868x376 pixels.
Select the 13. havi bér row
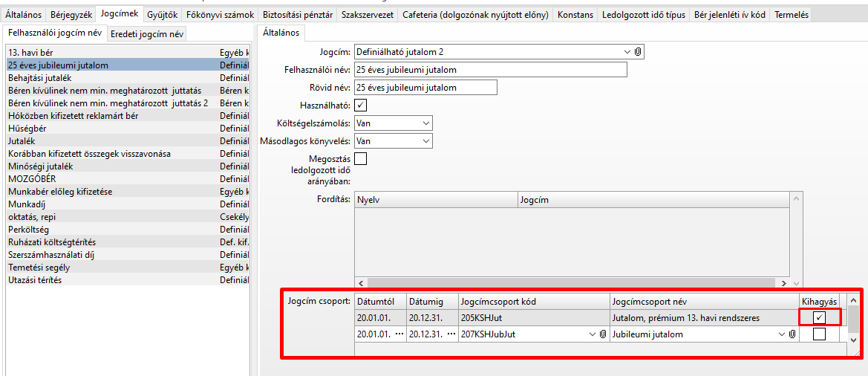pos(127,54)
